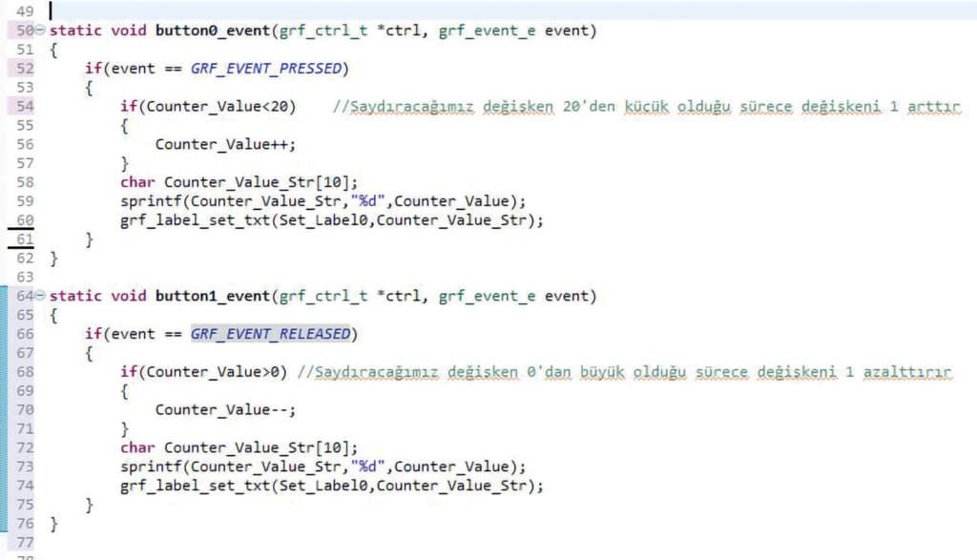Collapse the button1_event function fold marker
The width and height of the screenshot is (977, 560).
[x=40, y=295]
